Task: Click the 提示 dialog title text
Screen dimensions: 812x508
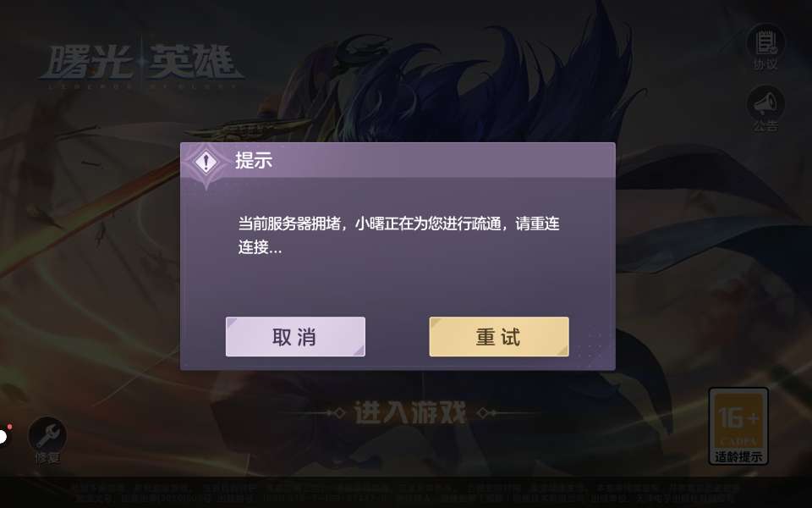Action: (x=254, y=160)
